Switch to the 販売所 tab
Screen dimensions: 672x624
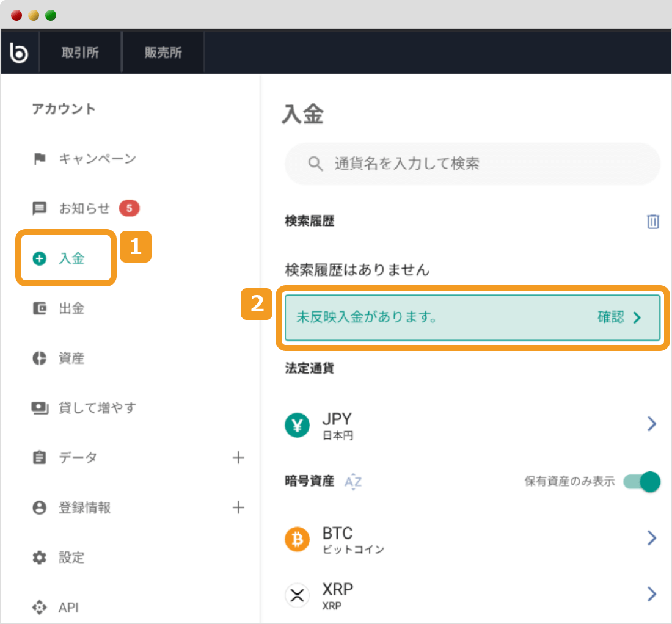[x=163, y=52]
